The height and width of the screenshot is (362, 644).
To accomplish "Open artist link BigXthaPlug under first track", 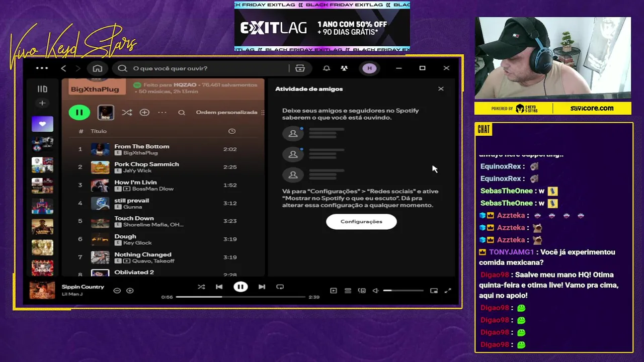I will (x=140, y=153).
